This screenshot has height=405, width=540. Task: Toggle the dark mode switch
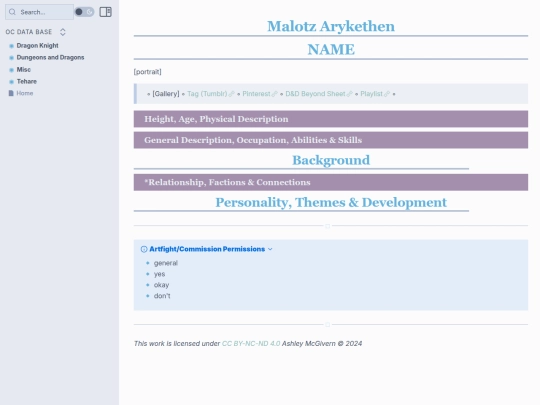(84, 12)
